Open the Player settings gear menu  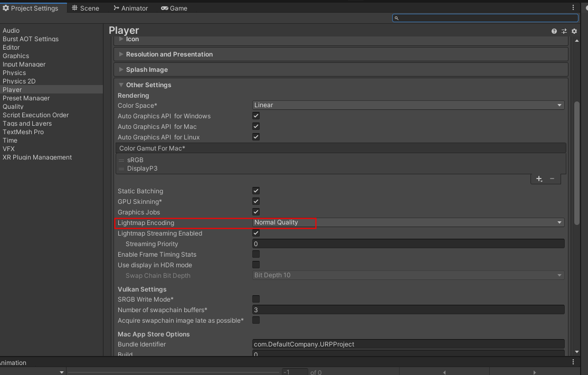pos(574,31)
